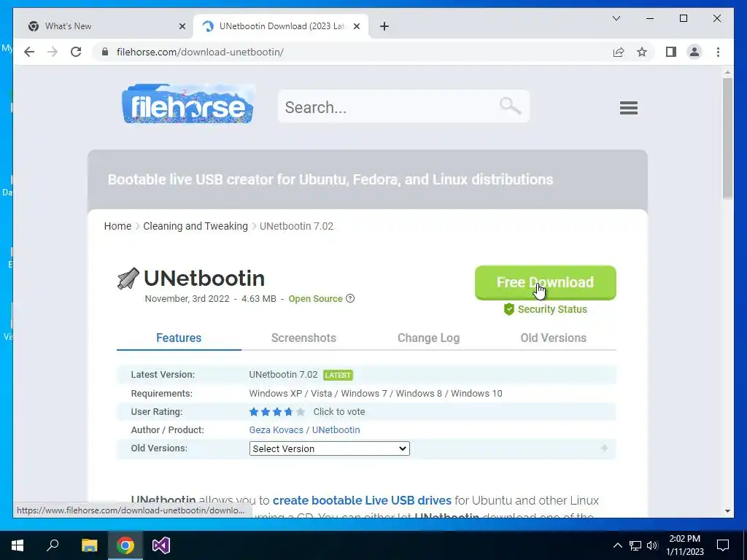Click the padlock site info icon
Viewport: 747px width, 560px height.
click(x=105, y=52)
